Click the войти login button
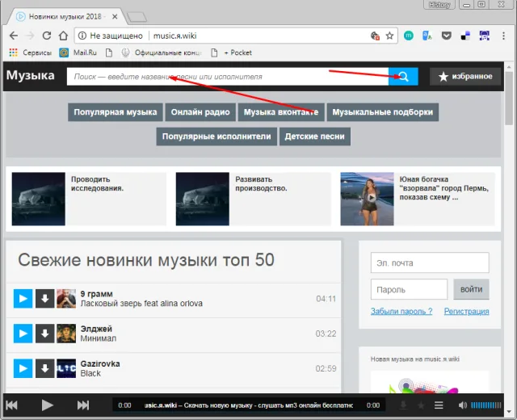 tap(471, 289)
